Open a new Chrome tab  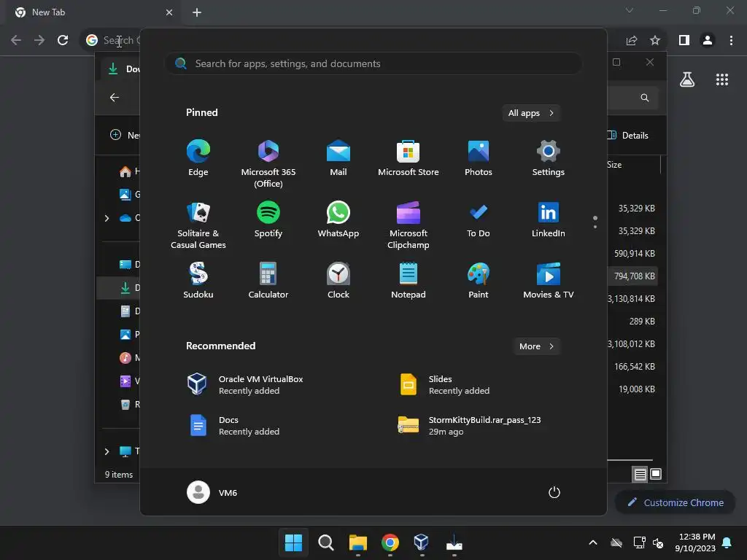click(x=197, y=12)
